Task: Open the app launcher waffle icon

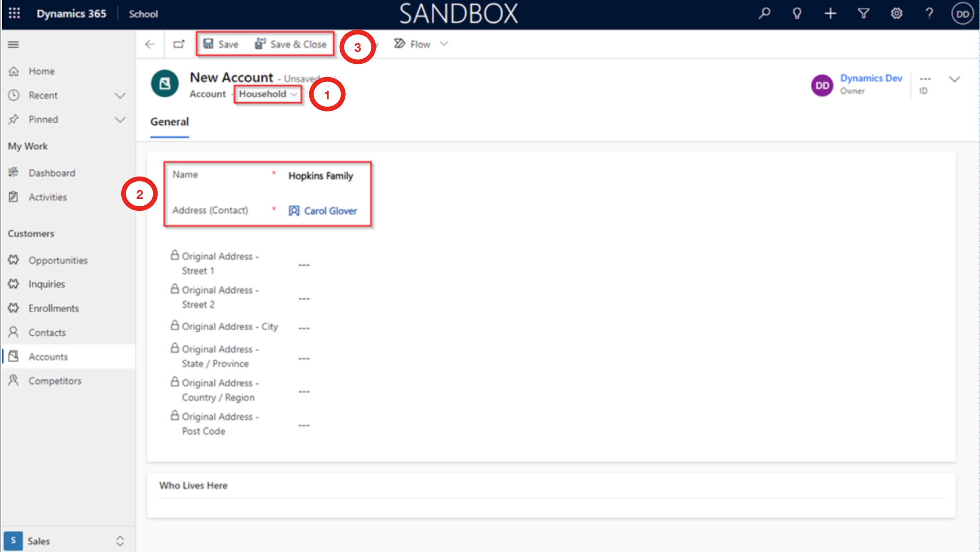Action: (14, 13)
